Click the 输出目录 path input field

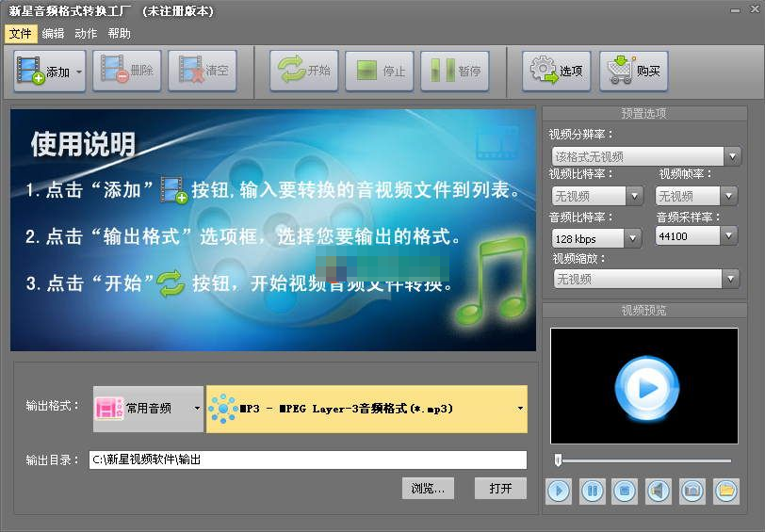click(x=307, y=460)
